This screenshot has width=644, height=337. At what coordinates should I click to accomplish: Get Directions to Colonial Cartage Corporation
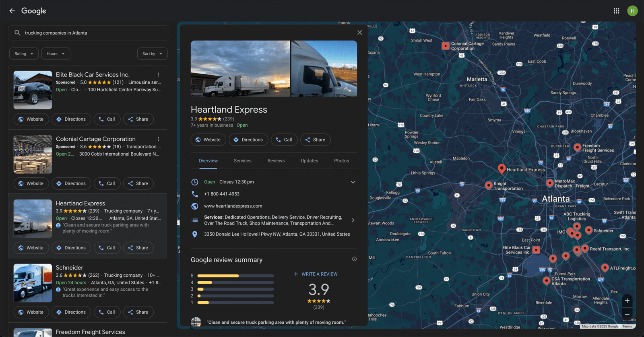click(x=71, y=184)
